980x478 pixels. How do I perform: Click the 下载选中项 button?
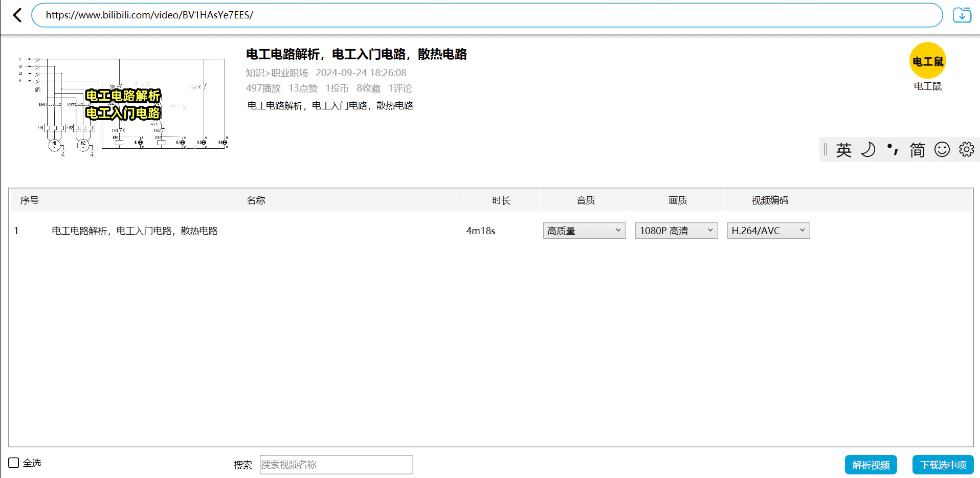[x=943, y=465]
